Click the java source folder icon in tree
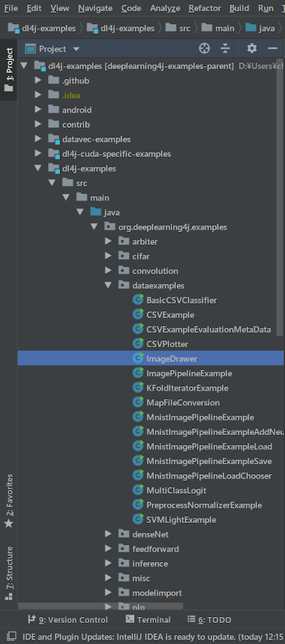This screenshot has height=644, width=285. pyautogui.click(x=96, y=212)
